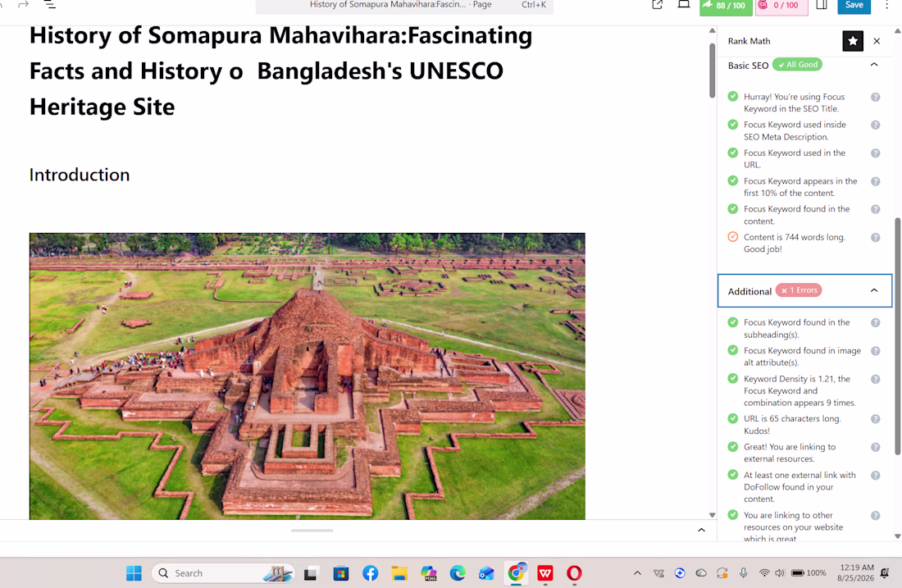Screen dimensions: 902x588
Task: Open notifications bell icon
Action: tap(885, 573)
